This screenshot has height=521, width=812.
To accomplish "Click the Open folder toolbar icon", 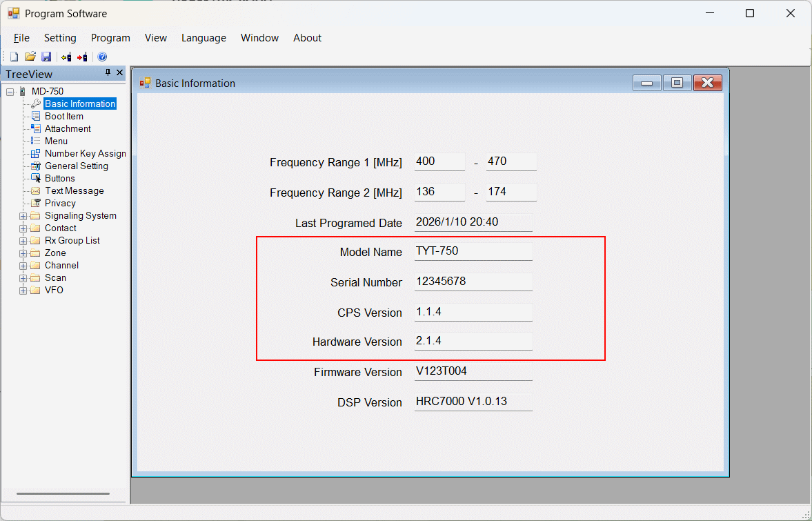I will point(30,57).
